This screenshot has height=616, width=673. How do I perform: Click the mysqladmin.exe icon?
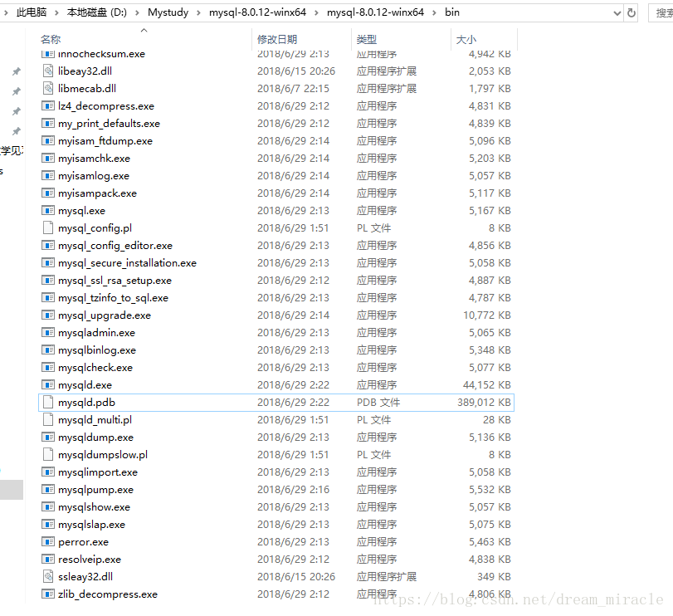[48, 333]
